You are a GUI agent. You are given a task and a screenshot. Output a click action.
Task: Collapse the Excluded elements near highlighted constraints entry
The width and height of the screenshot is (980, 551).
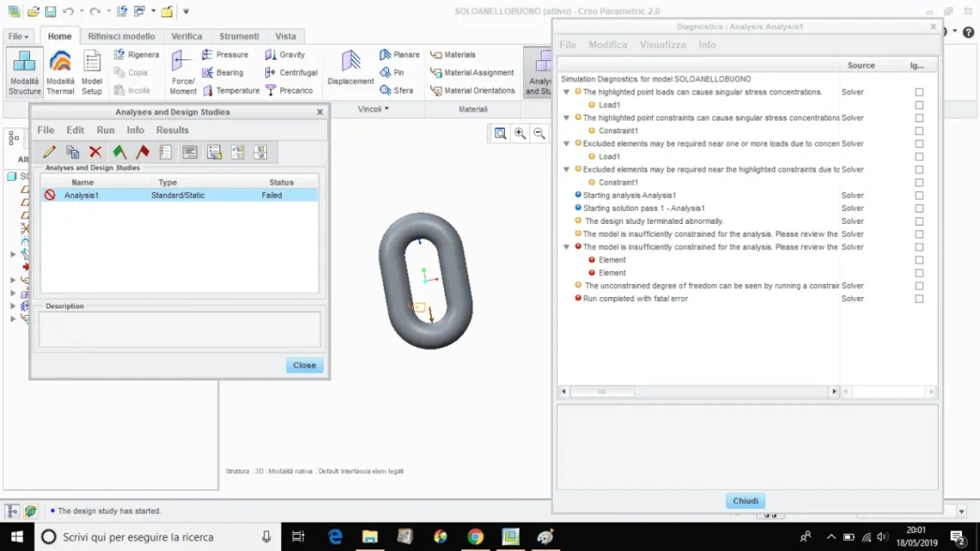point(566,170)
